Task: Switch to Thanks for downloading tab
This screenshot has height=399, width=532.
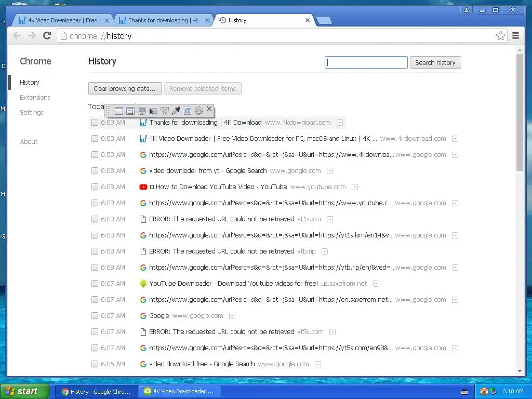Action: click(163, 20)
